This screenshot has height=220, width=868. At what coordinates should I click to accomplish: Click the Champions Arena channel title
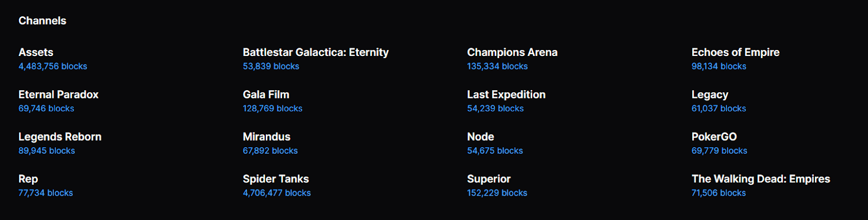(x=512, y=52)
